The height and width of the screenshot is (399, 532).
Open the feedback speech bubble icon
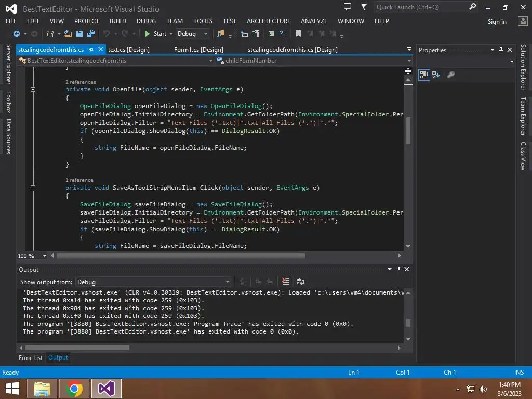[x=348, y=7]
